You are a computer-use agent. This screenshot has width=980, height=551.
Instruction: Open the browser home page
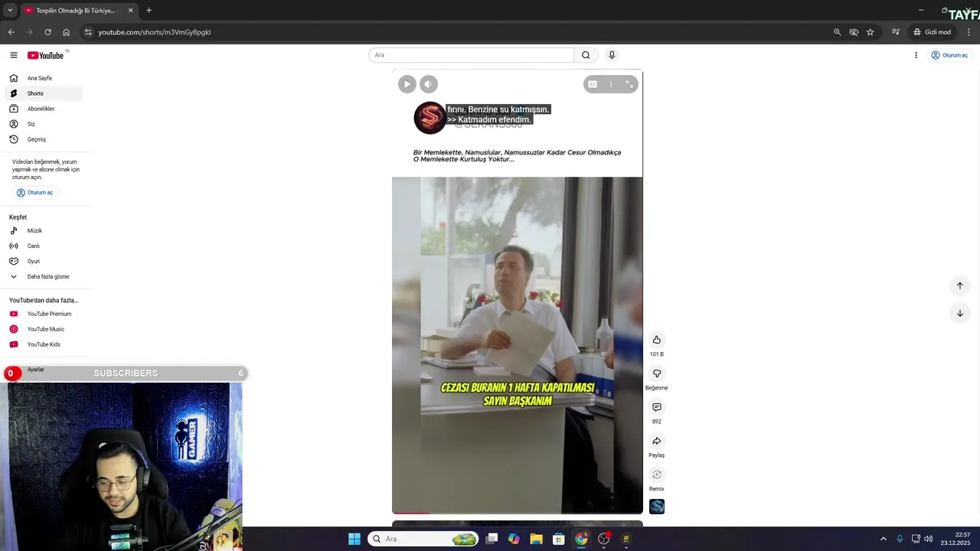pyautogui.click(x=66, y=32)
